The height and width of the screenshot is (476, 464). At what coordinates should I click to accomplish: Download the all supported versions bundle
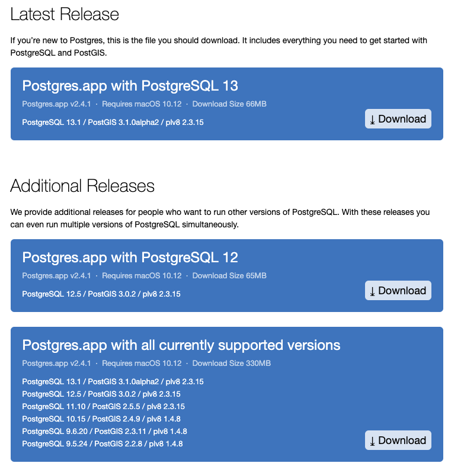pos(398,440)
